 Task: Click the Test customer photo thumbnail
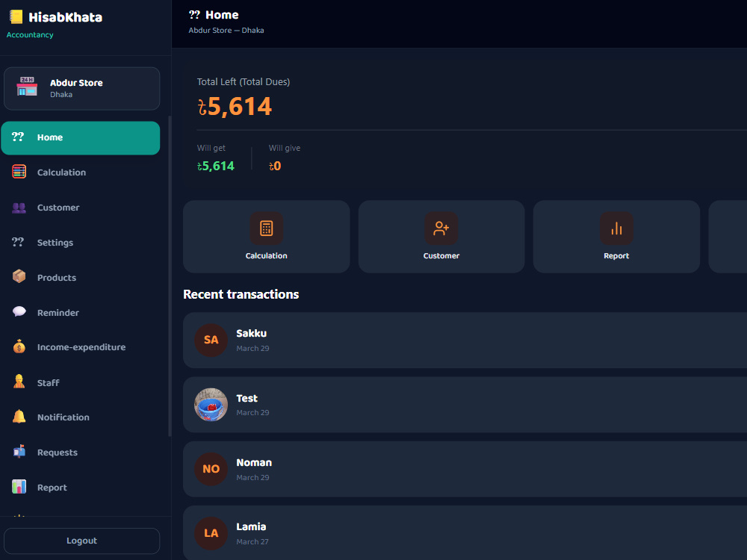(x=211, y=405)
